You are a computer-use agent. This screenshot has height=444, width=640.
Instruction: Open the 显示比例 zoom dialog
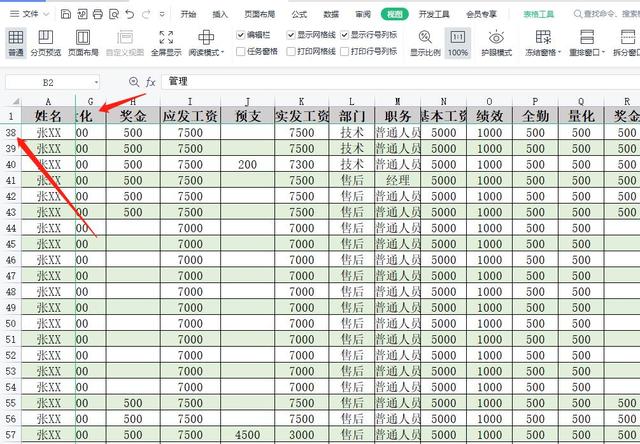[x=425, y=43]
